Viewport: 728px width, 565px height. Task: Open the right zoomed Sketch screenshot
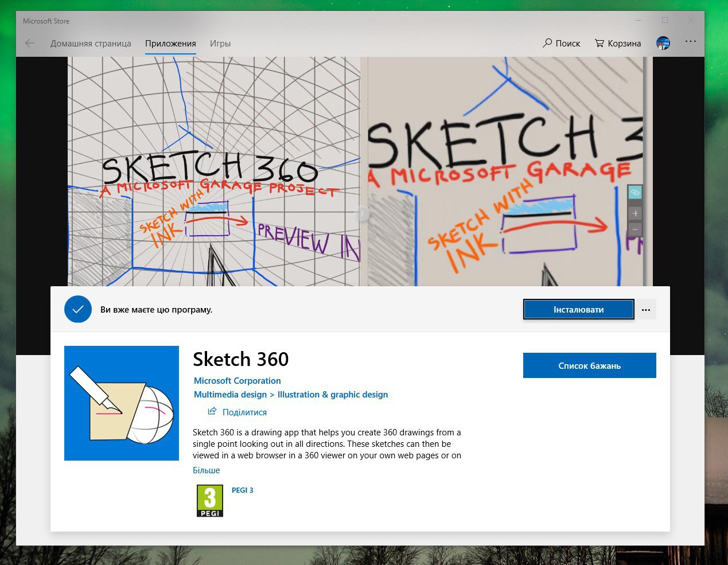pos(505,171)
